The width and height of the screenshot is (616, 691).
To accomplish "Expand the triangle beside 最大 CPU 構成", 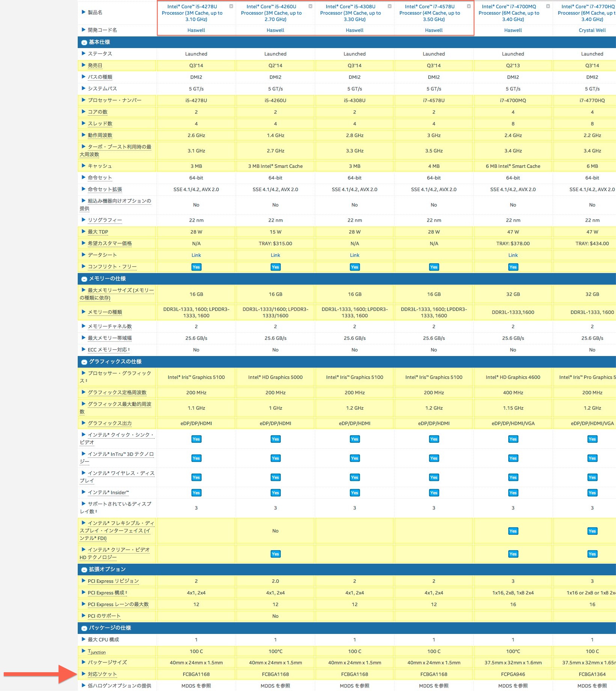I will tap(83, 639).
